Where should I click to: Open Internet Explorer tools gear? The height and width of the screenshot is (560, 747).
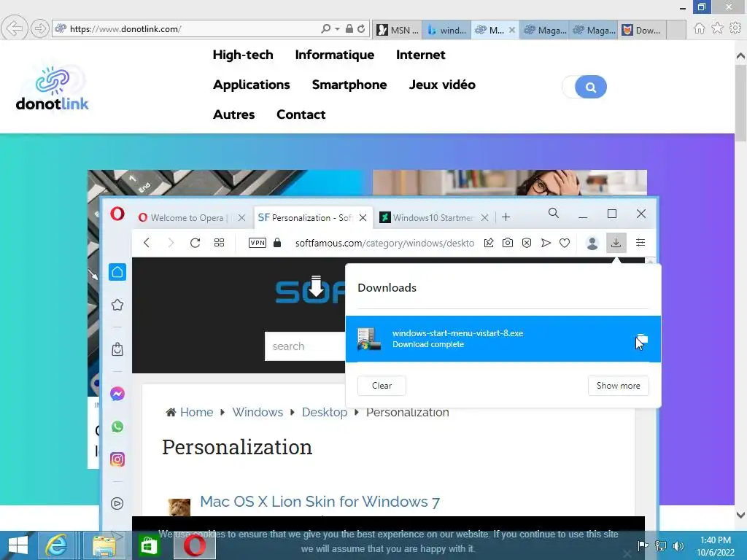tap(735, 28)
